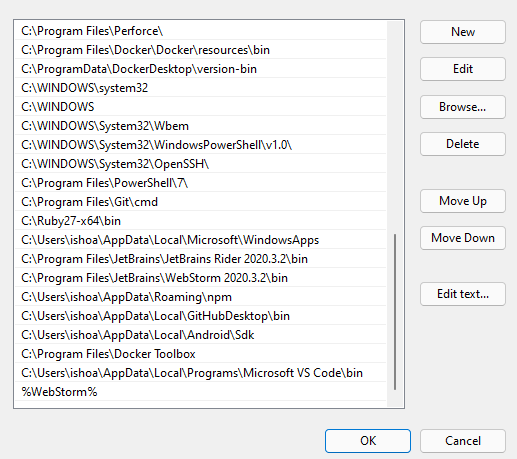Select the %WebStorm% entry

200,392
